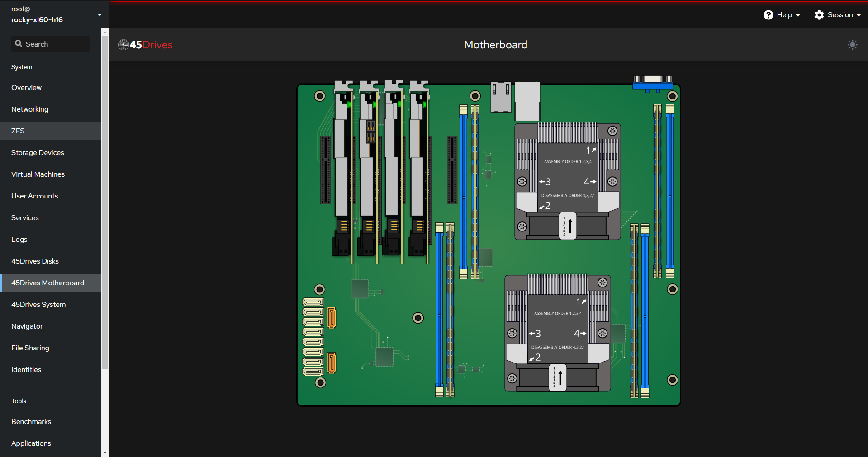Viewport: 868px width, 457px height.
Task: Click the Tools section heading
Action: pos(19,401)
